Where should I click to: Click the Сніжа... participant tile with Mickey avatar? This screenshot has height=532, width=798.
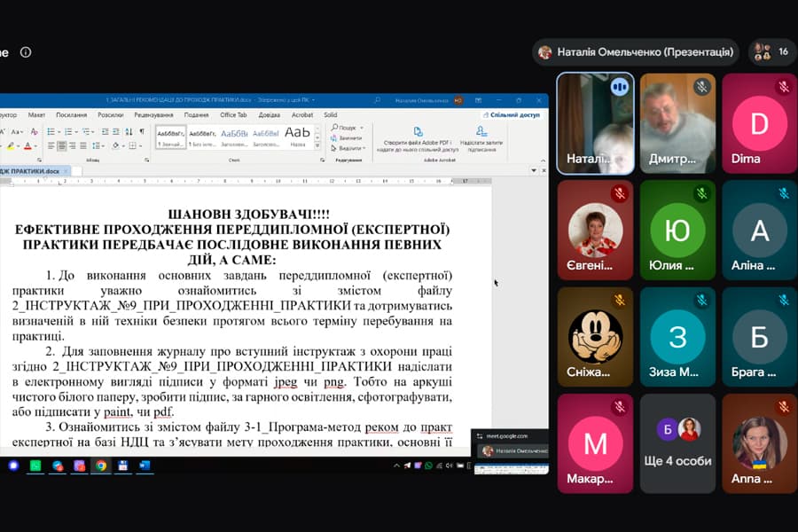pos(595,336)
